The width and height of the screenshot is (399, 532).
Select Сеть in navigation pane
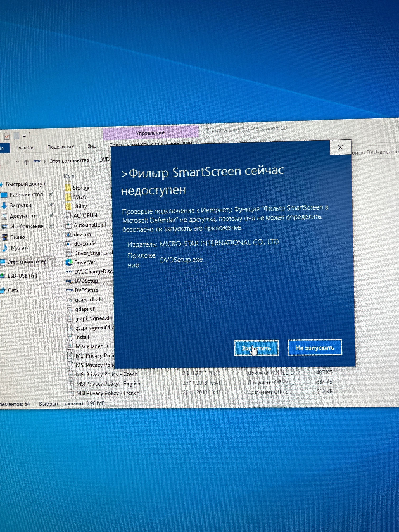13,290
